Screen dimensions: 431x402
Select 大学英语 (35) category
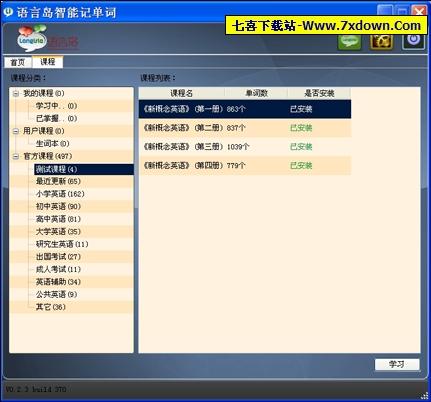pos(58,232)
